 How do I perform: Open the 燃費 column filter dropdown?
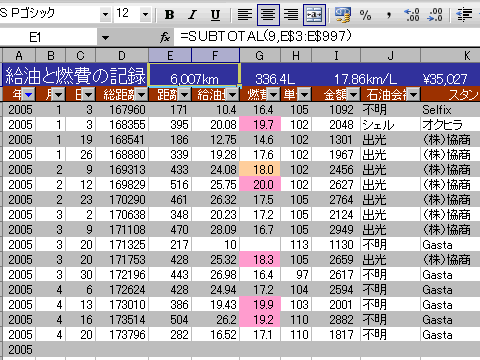[274, 95]
